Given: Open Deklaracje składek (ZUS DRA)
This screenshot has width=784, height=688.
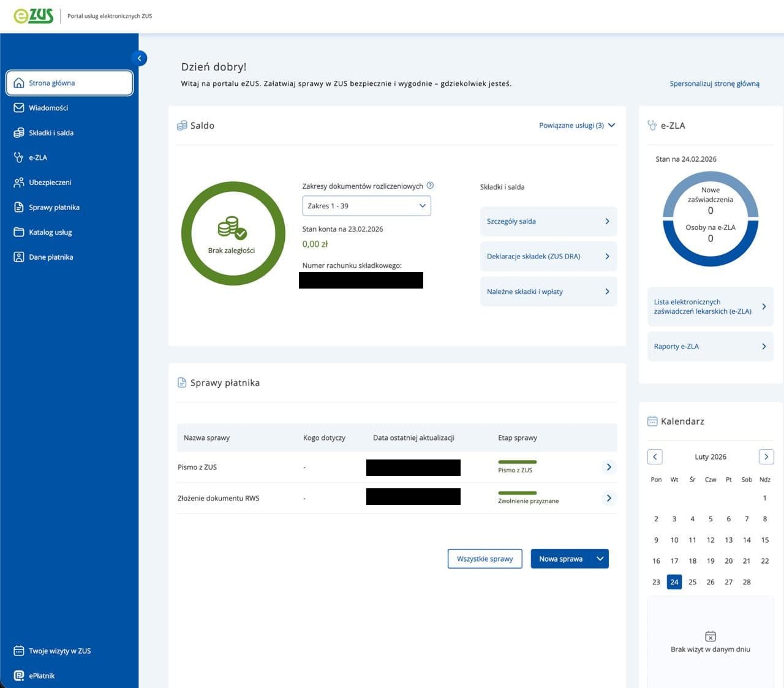Looking at the screenshot, I should (548, 256).
